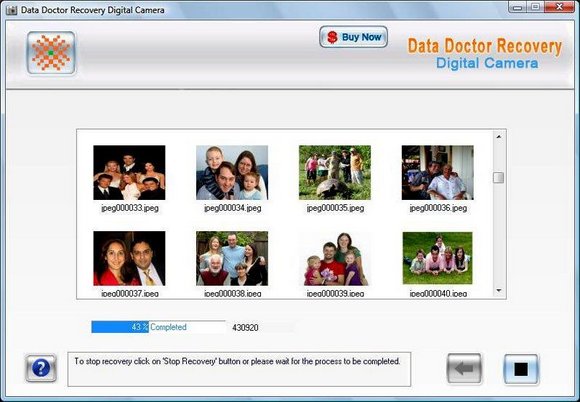Click the camera icon in title bar

[x=11, y=10]
